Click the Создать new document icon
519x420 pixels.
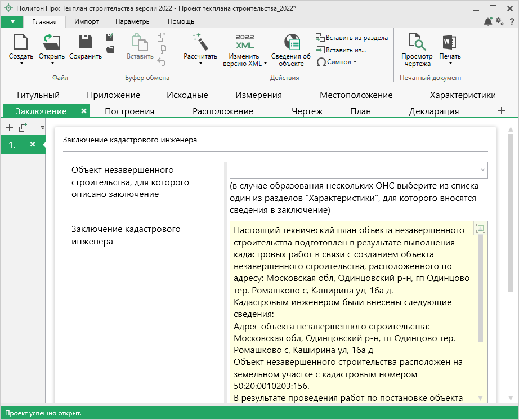[21, 43]
